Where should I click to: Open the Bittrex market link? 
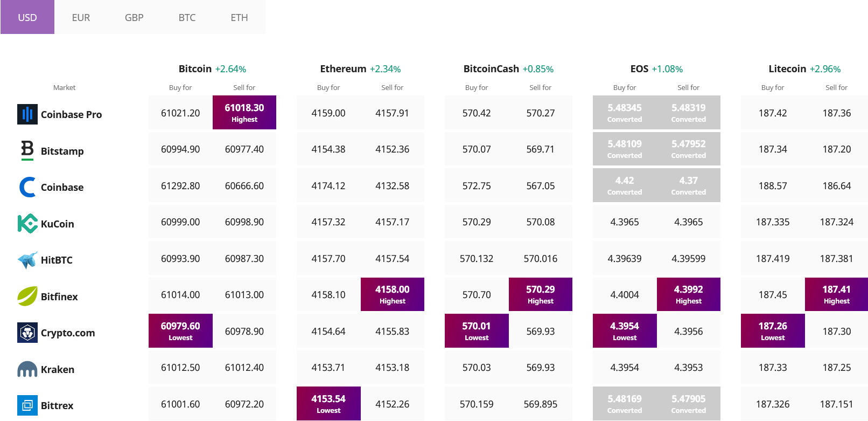[57, 405]
